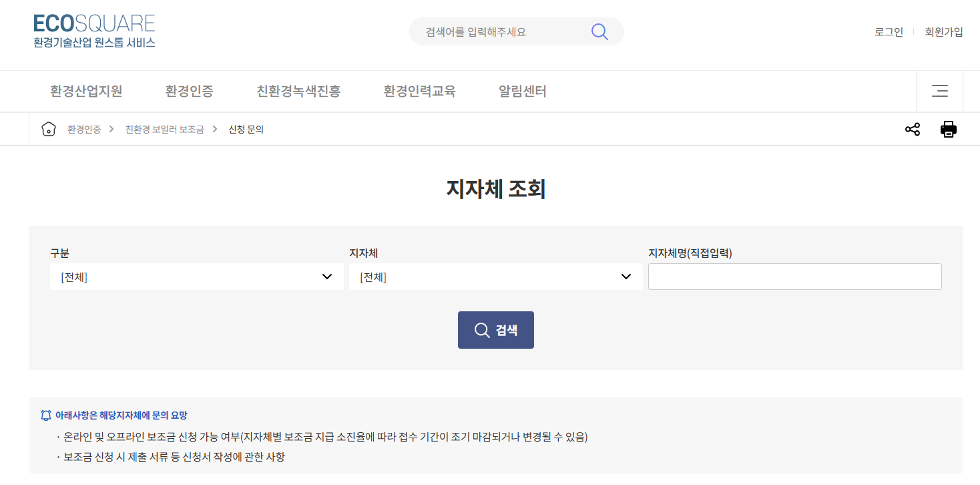Click the home icon in breadcrumb
The height and width of the screenshot is (485, 980).
tap(48, 128)
